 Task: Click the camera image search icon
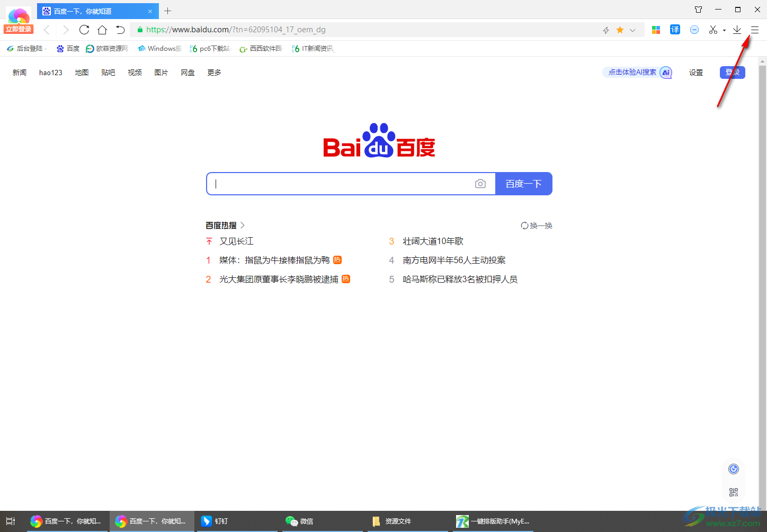pyautogui.click(x=480, y=184)
